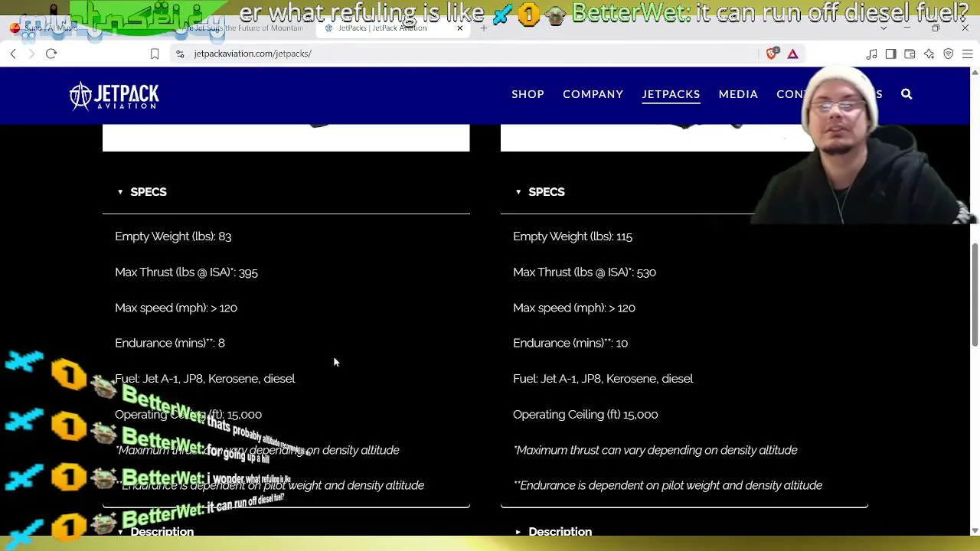Open the JETPACKS menu item

[x=671, y=94]
